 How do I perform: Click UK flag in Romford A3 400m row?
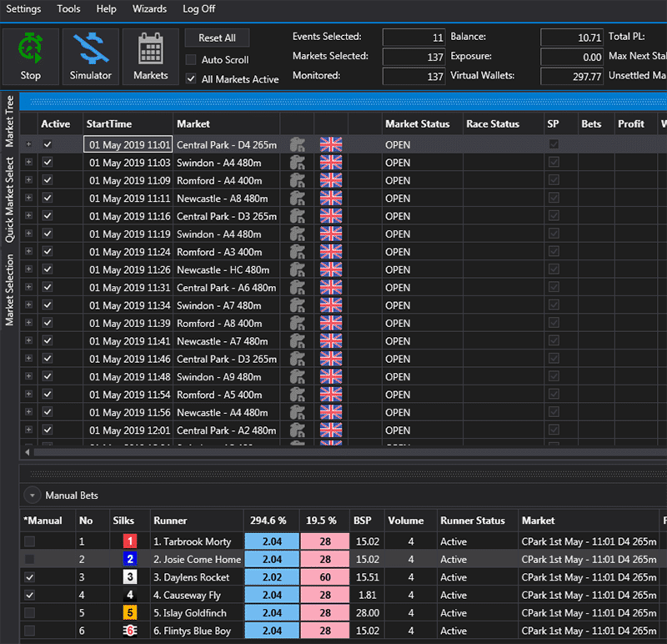point(331,252)
